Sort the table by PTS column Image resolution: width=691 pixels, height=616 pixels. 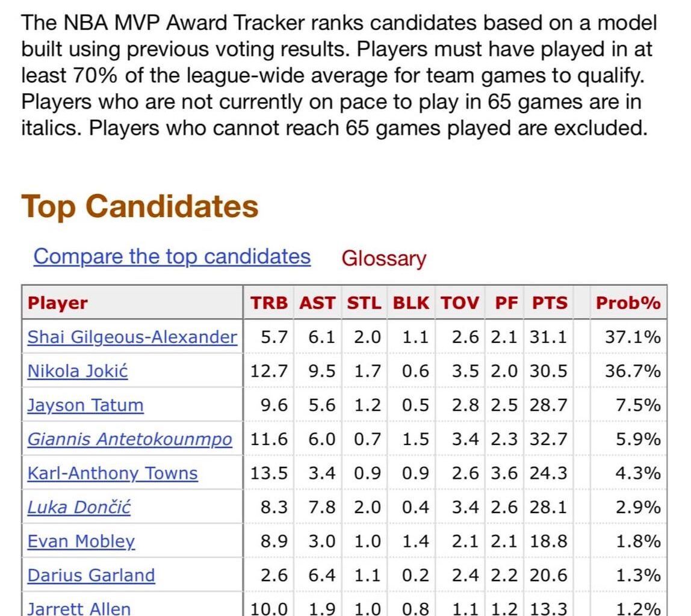coord(550,303)
